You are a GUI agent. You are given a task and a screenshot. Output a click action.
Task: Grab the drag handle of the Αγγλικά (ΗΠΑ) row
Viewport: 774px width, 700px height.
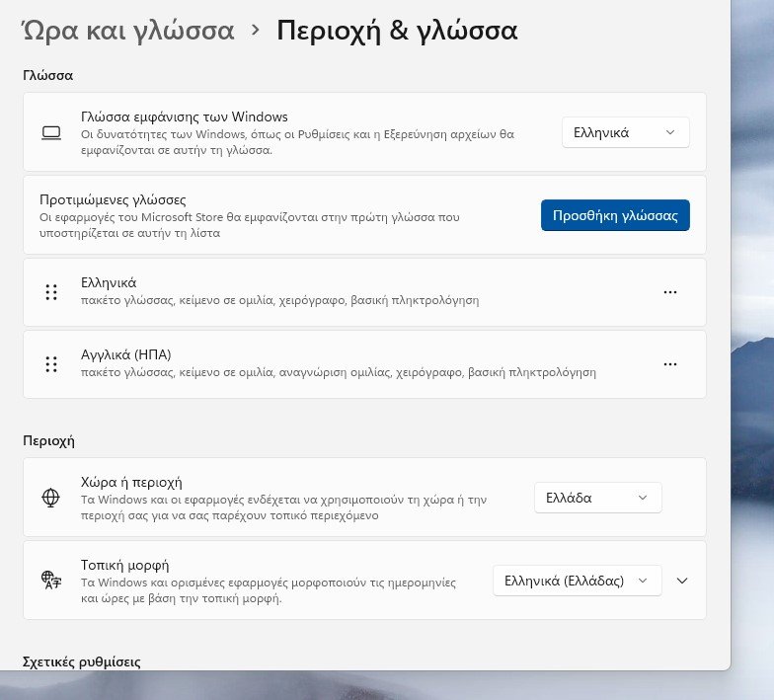click(51, 364)
